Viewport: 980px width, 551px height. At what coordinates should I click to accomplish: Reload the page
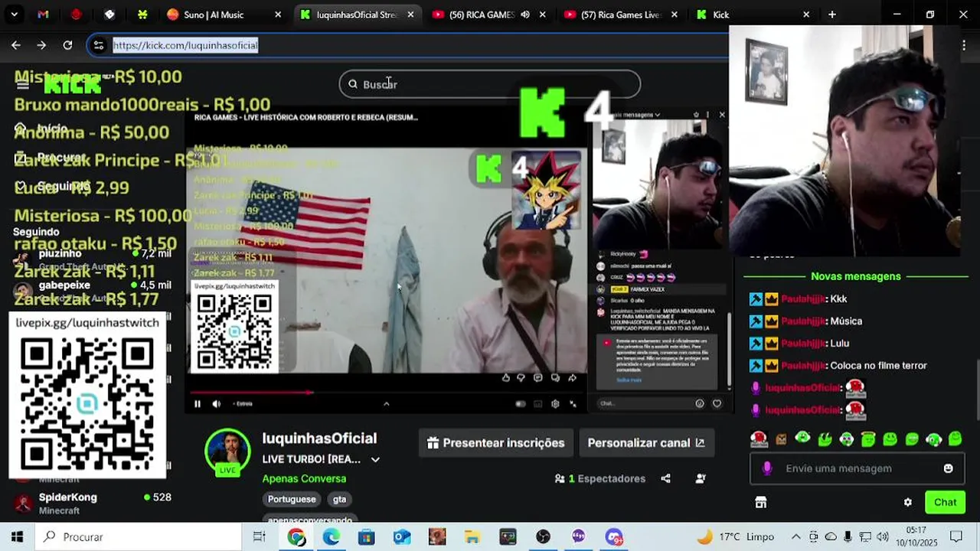click(x=67, y=45)
